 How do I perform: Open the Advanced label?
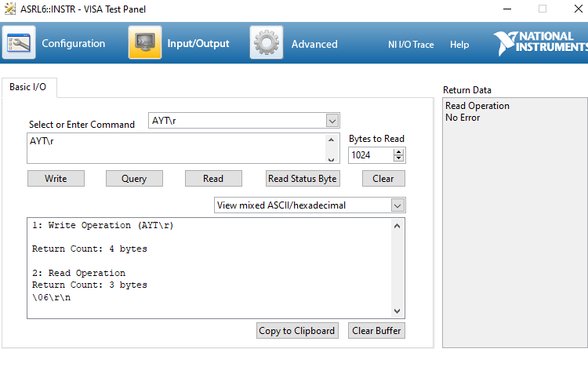pyautogui.click(x=314, y=44)
